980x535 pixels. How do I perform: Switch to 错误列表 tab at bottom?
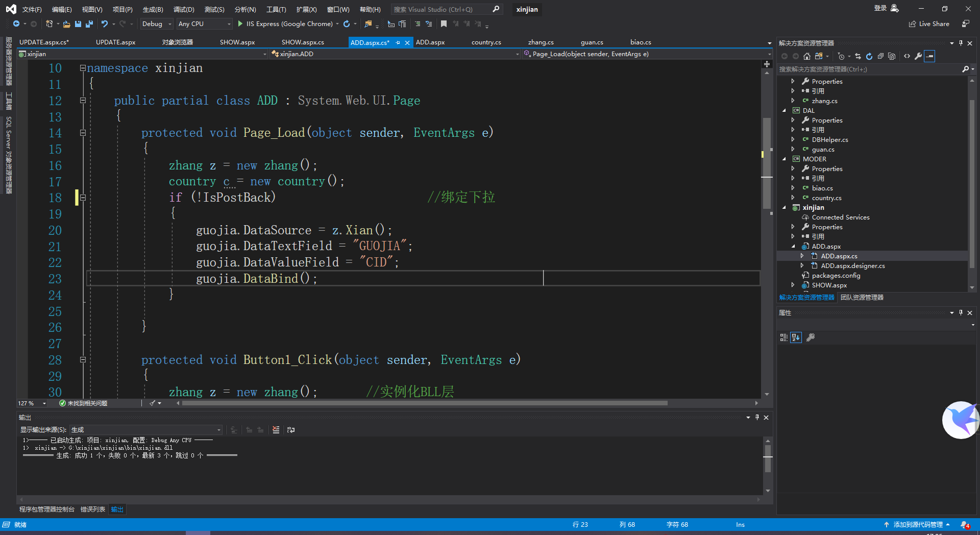93,509
